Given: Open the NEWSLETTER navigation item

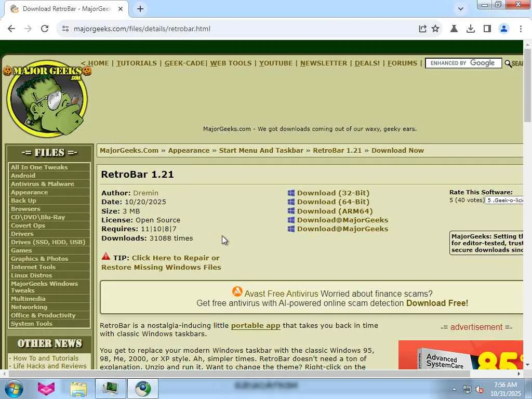Looking at the screenshot, I should (324, 63).
